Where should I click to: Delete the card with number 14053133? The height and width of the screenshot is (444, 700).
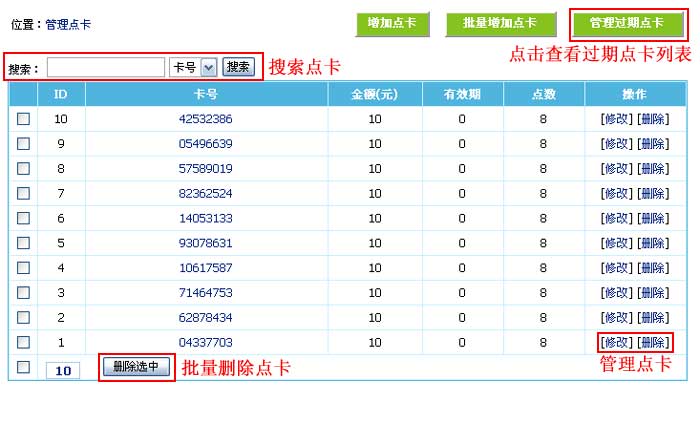[x=652, y=218]
